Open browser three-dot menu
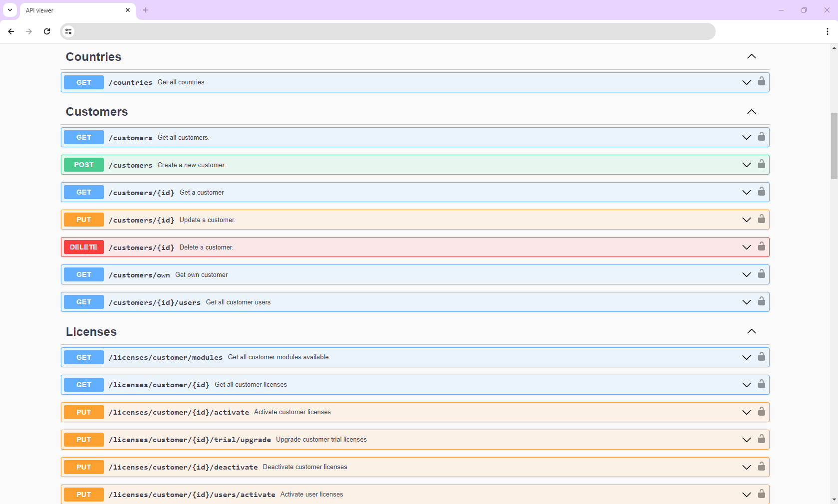The width and height of the screenshot is (838, 504). pos(827,31)
